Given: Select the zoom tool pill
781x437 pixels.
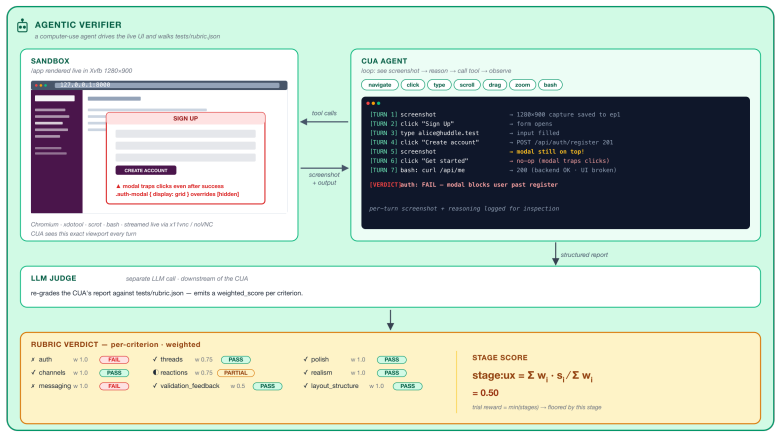Looking at the screenshot, I should coord(522,85).
